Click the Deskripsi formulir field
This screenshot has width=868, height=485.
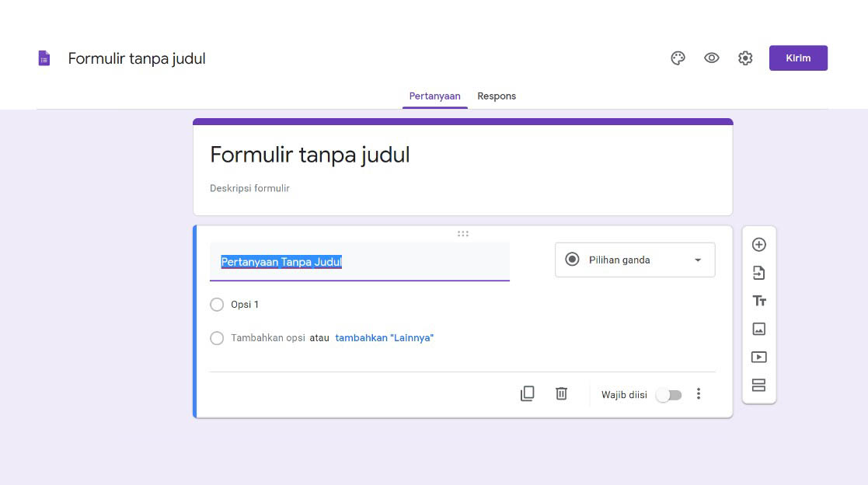point(249,188)
